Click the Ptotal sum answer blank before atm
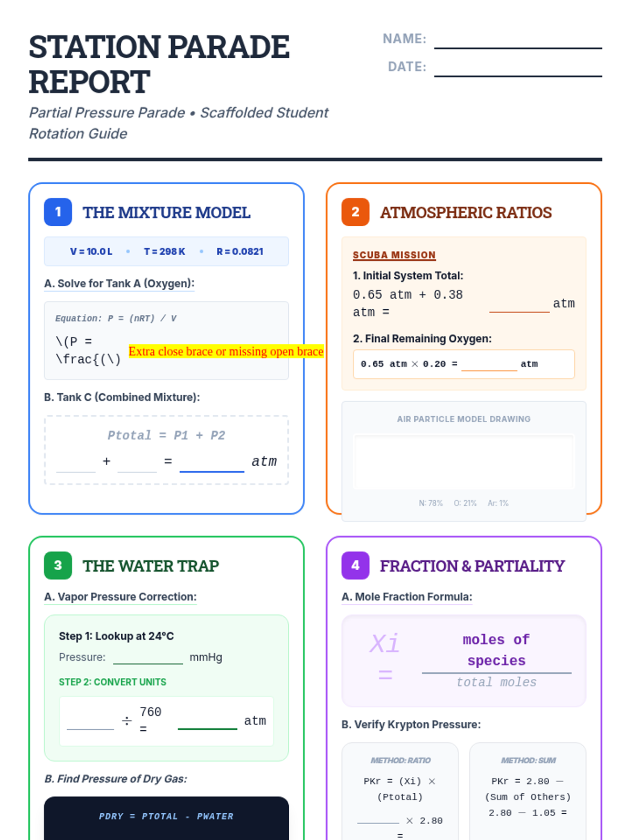The image size is (630, 840). (212, 465)
